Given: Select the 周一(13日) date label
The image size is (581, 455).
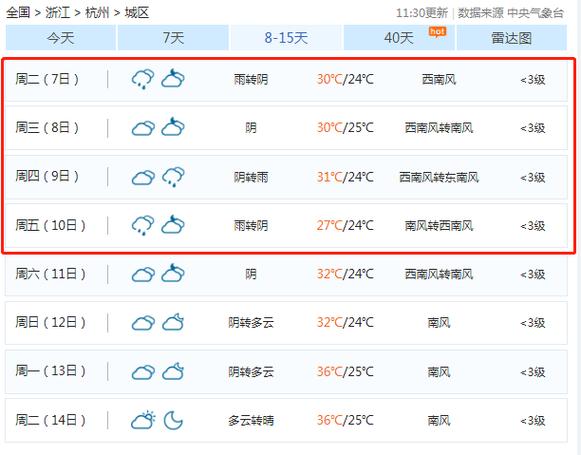Looking at the screenshot, I should [50, 371].
